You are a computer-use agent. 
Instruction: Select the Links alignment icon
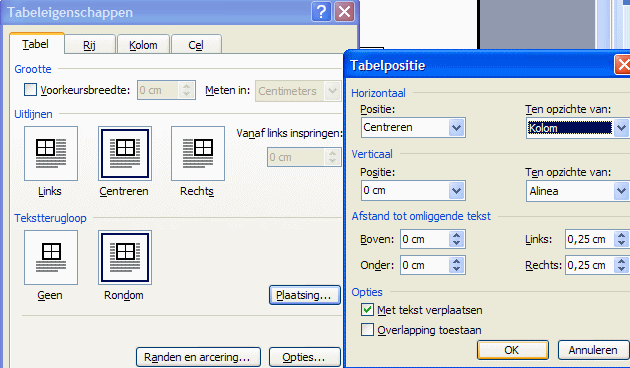51,153
